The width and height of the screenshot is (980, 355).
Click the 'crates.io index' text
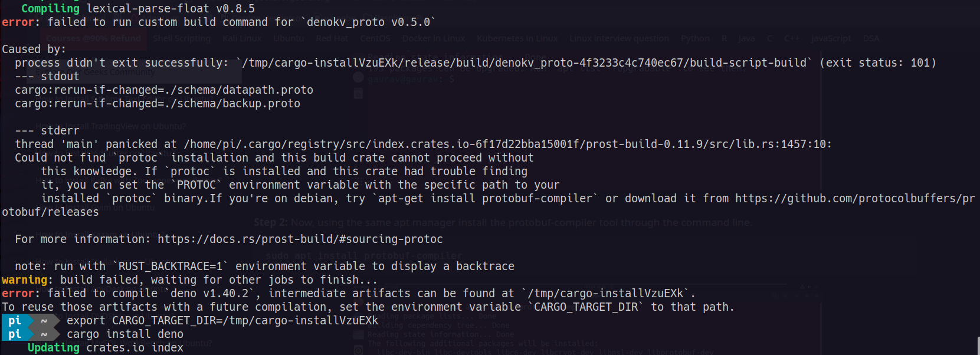click(x=135, y=347)
